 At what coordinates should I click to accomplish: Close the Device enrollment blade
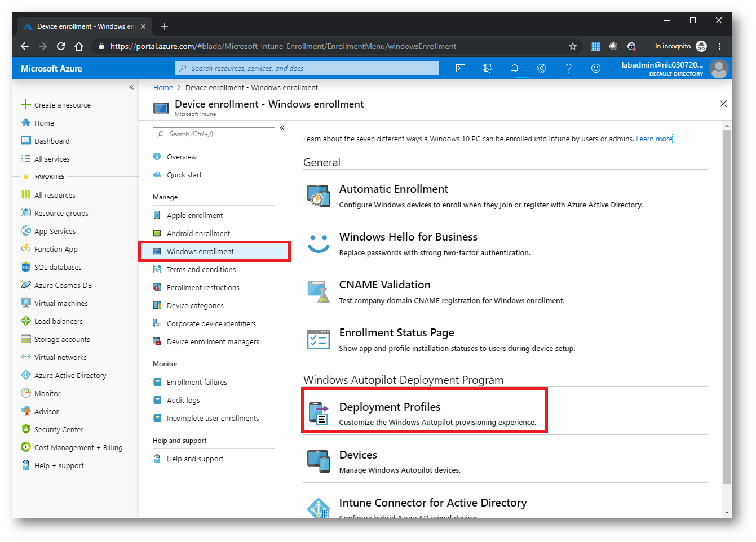tap(723, 104)
